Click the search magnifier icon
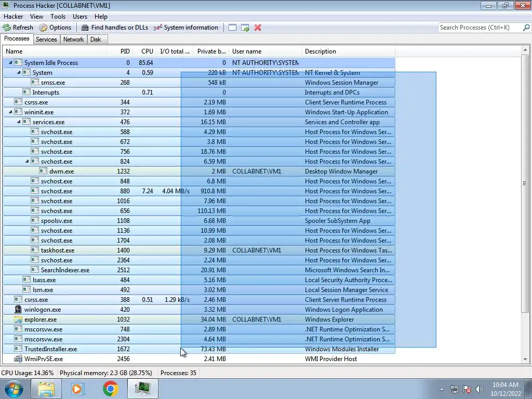This screenshot has height=399, width=532. 526,28
